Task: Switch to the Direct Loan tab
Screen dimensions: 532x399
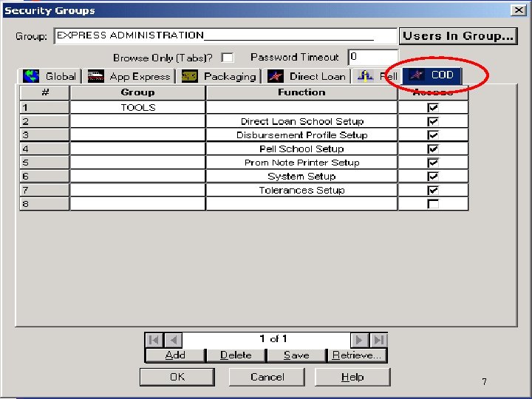Action: (x=307, y=76)
